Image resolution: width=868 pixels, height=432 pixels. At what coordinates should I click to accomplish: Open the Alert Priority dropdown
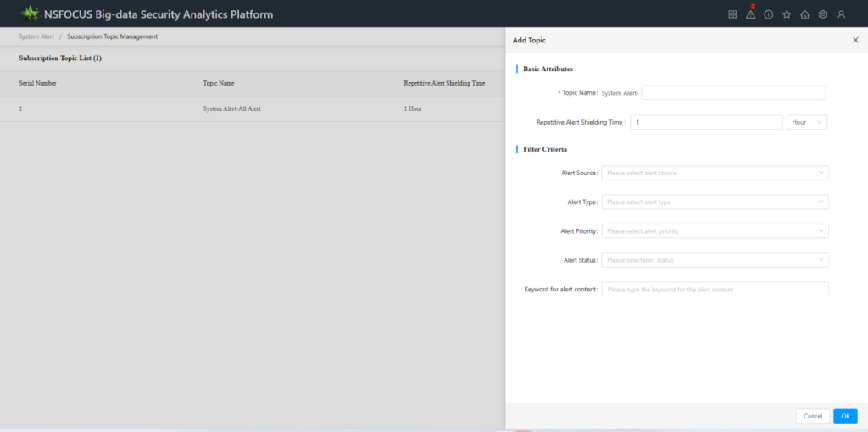pos(715,231)
